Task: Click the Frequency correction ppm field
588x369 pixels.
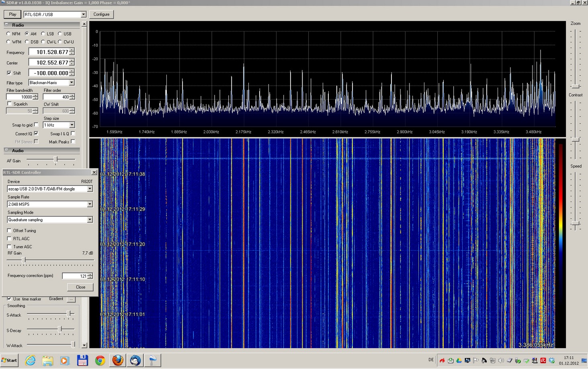Action: coord(75,276)
